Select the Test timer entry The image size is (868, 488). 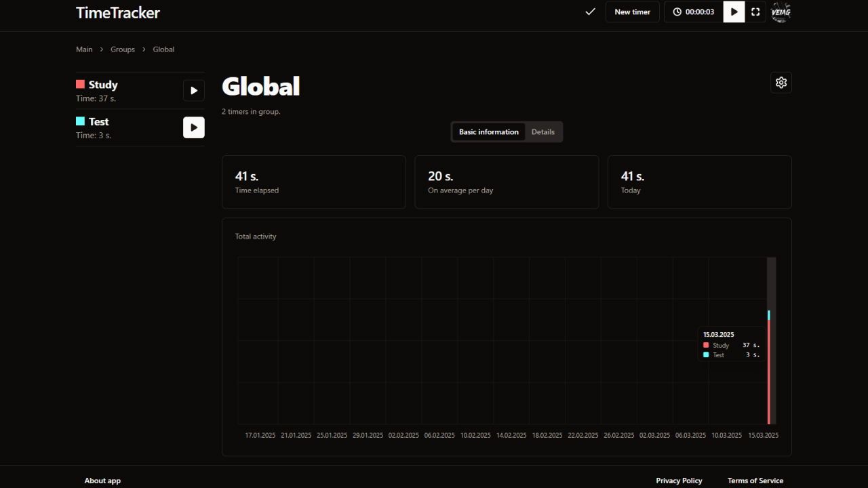tap(140, 127)
